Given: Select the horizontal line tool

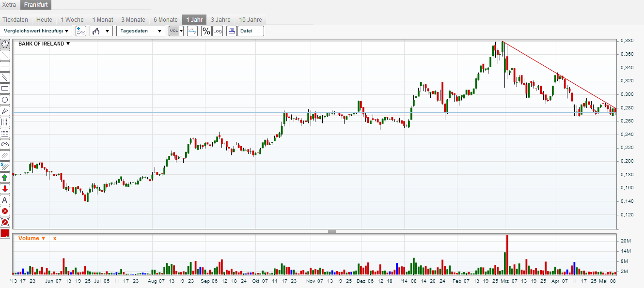Looking at the screenshot, I should (x=5, y=66).
